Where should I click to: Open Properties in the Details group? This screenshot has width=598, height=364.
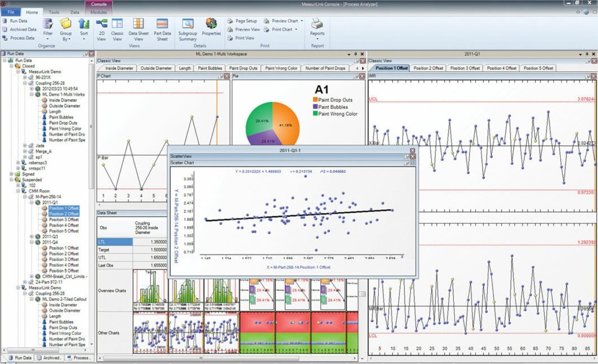pyautogui.click(x=211, y=27)
